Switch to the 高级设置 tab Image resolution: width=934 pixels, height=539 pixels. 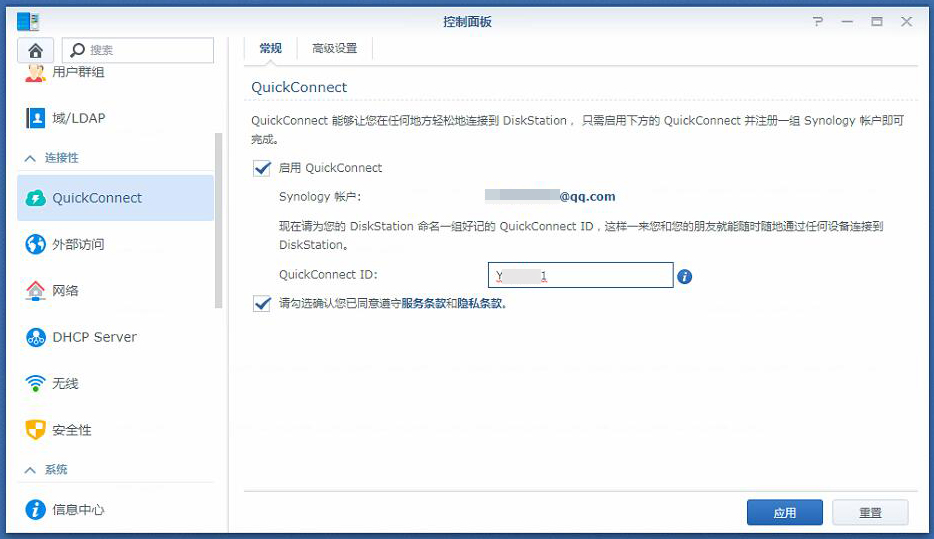(x=334, y=48)
